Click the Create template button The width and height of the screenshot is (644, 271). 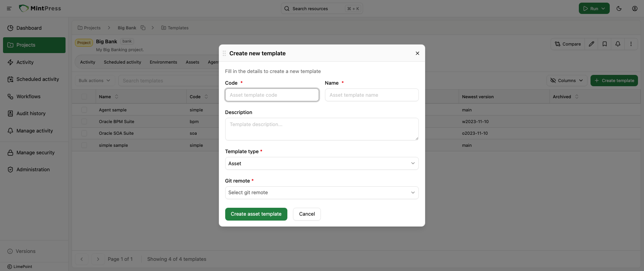tap(614, 81)
